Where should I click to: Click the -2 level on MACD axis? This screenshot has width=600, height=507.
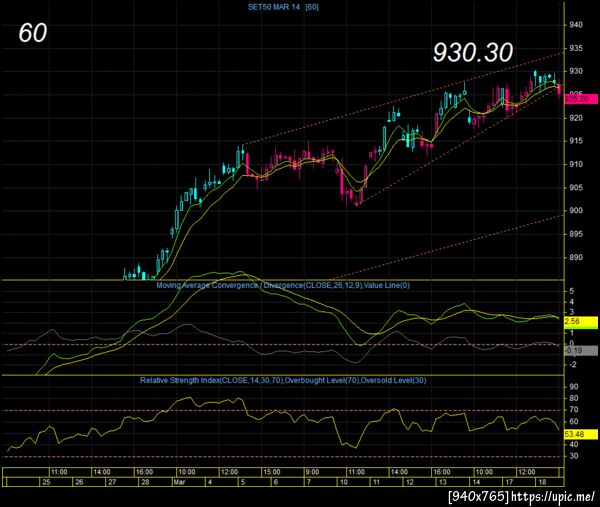pyautogui.click(x=572, y=365)
